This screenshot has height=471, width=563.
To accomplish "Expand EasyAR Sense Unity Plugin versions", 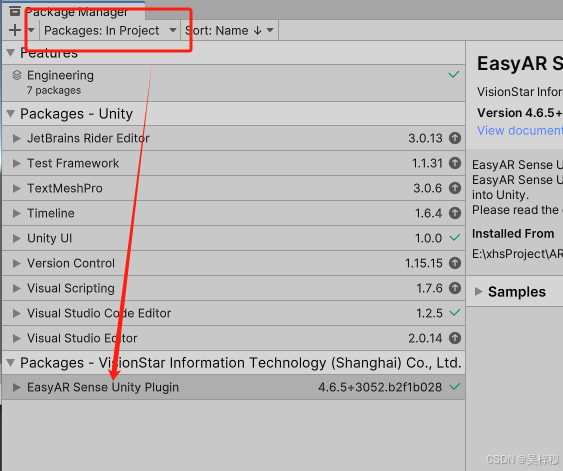I will coord(17,387).
